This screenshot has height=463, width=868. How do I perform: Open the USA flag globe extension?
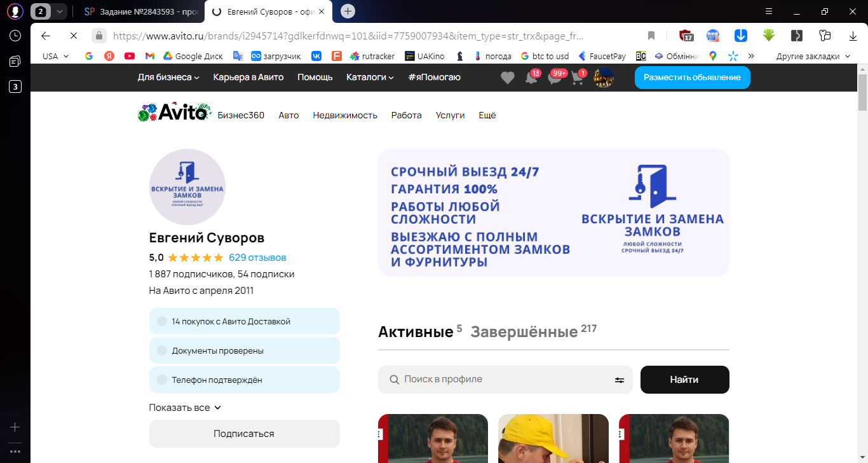(x=713, y=36)
